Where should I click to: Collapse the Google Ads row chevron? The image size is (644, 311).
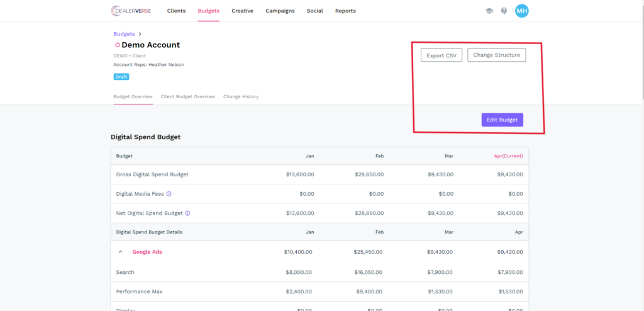point(120,252)
